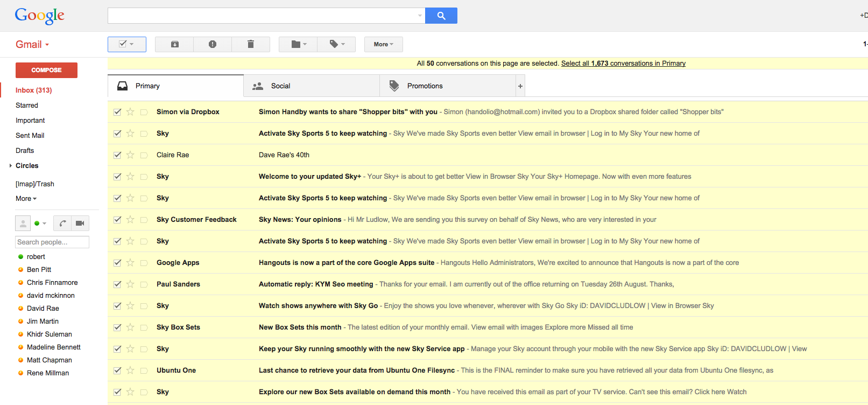The height and width of the screenshot is (405, 868).
Task: Click the Search people field
Action: point(52,242)
